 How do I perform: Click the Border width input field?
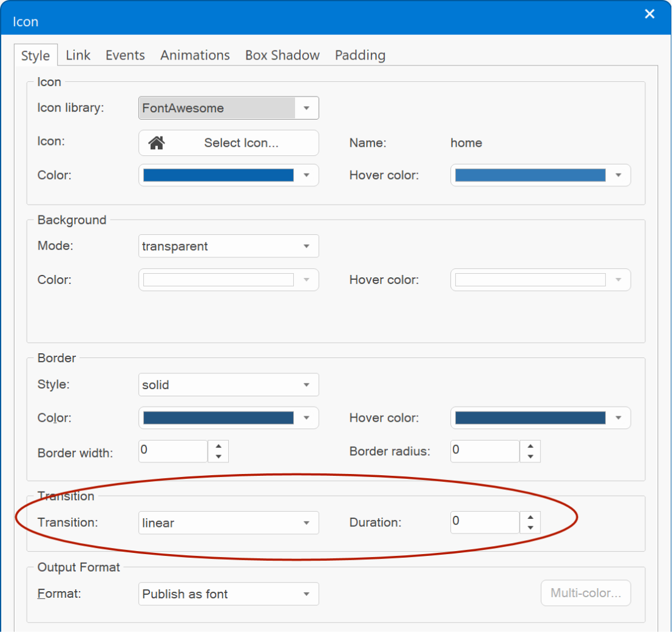point(173,452)
